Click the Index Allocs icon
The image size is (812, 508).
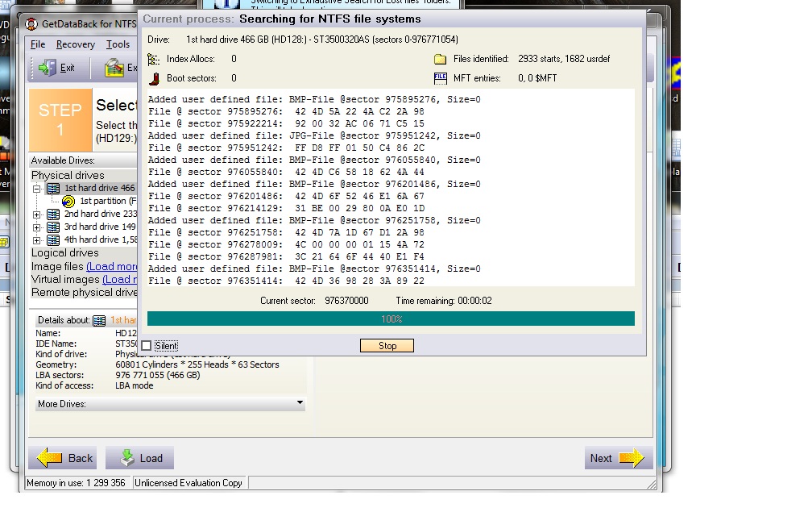click(x=154, y=59)
